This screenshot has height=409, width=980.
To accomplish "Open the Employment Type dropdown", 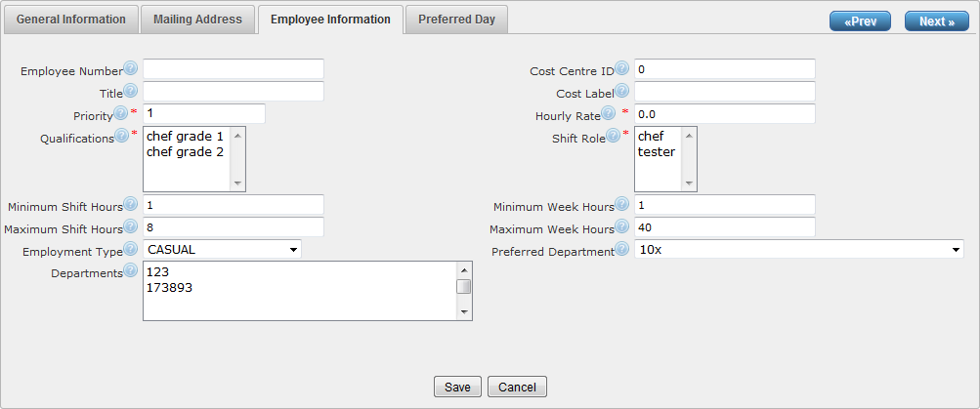I will point(222,250).
